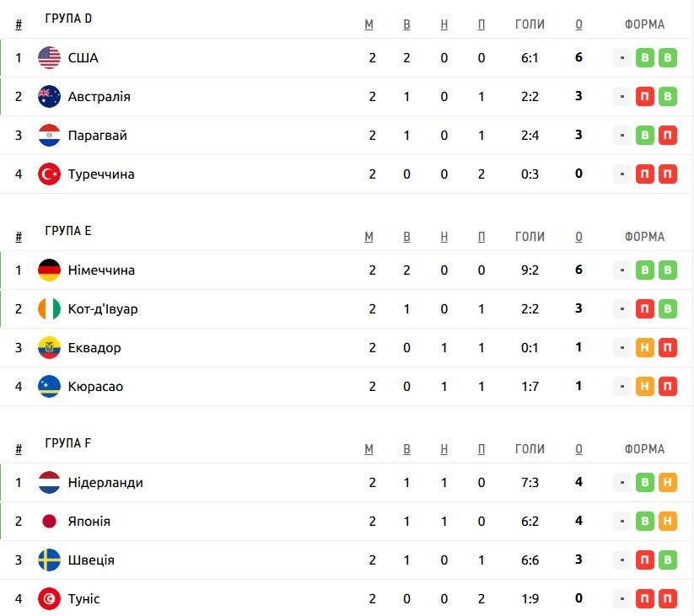Click the Turkey flag icon
The height and width of the screenshot is (616, 694).
coord(49,174)
